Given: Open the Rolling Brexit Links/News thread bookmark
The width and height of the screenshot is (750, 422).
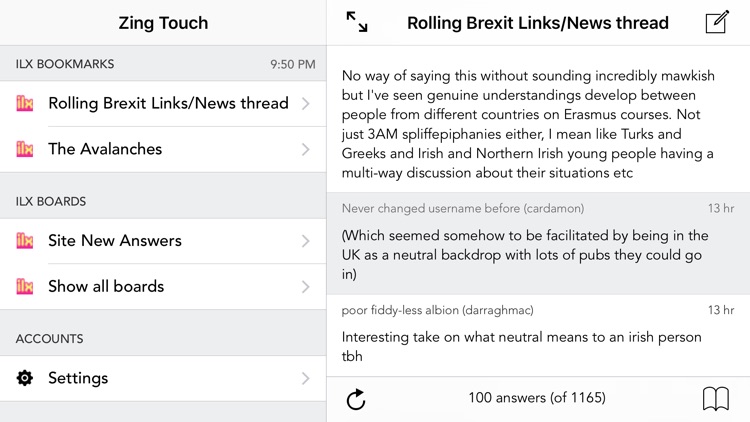Looking at the screenshot, I should click(x=168, y=103).
